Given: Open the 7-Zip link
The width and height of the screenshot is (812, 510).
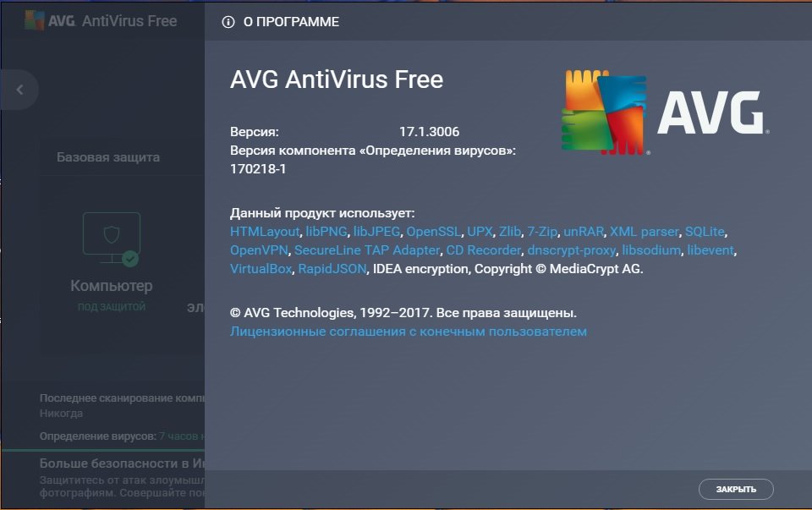Looking at the screenshot, I should click(x=542, y=232).
